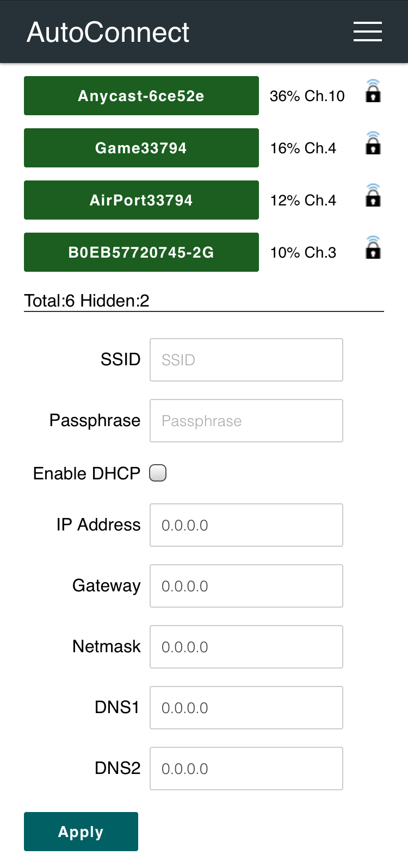
Task: Focus the Passphrase input field
Action: [246, 421]
